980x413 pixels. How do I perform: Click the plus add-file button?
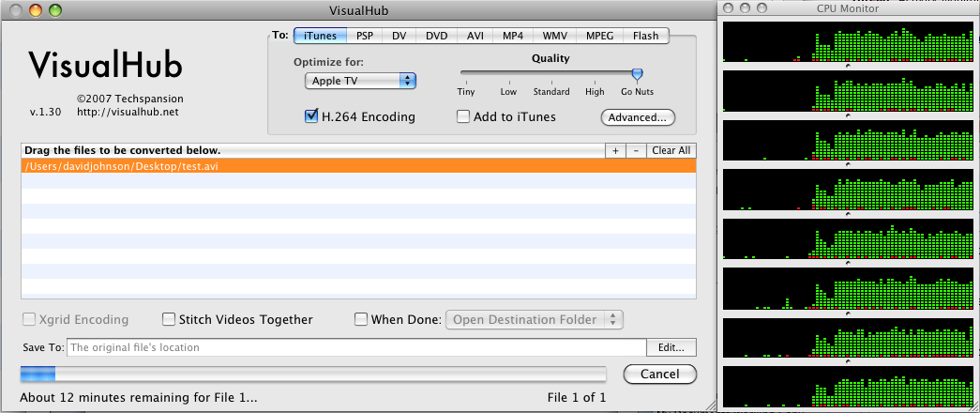point(615,151)
